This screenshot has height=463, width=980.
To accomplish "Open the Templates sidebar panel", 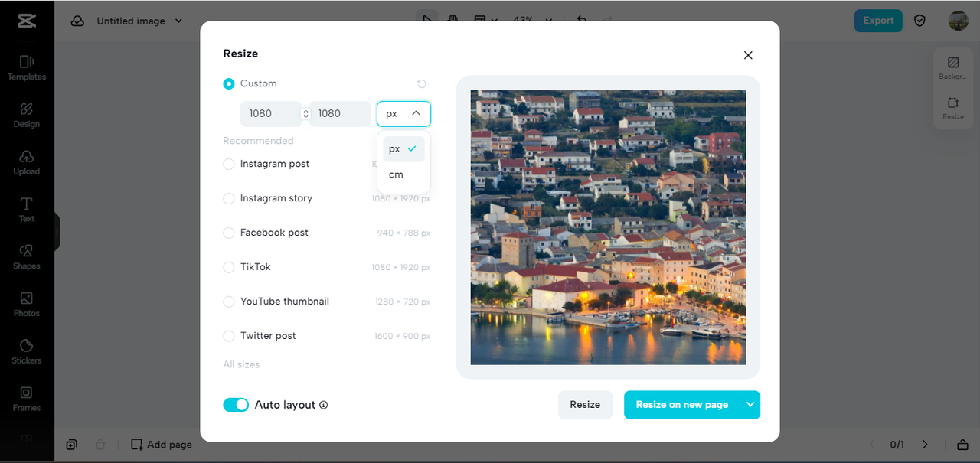I will (x=27, y=67).
